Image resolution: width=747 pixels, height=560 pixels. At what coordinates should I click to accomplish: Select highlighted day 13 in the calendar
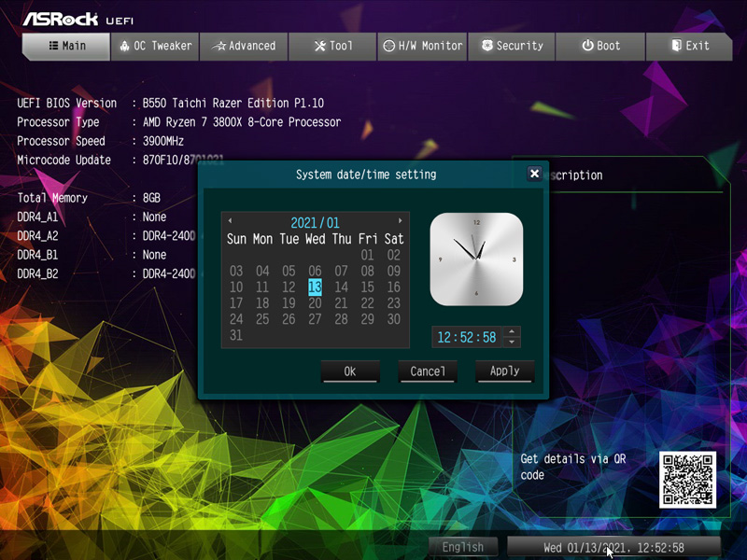[x=315, y=287]
